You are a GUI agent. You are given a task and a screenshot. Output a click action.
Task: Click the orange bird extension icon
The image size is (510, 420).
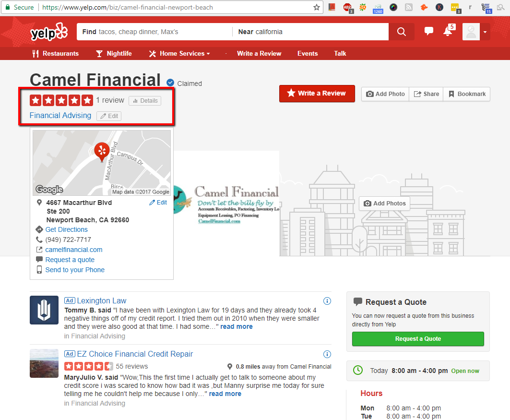coord(424,7)
